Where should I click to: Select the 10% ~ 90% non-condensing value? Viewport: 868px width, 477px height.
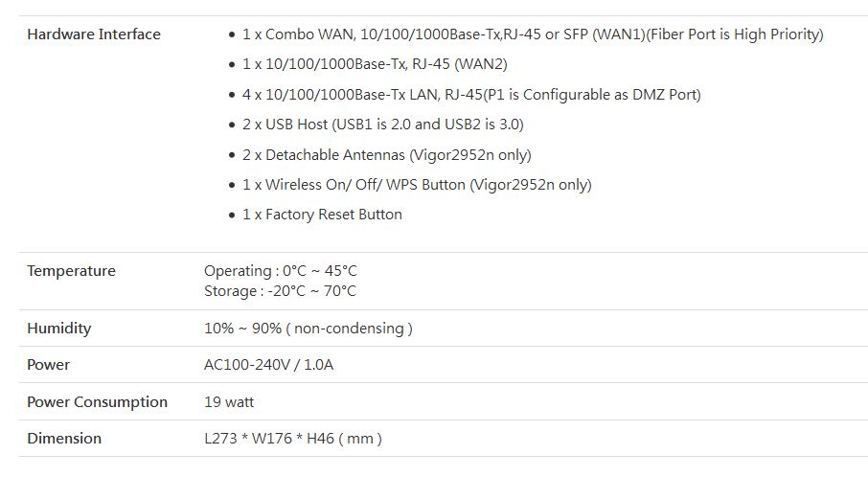pos(308,329)
